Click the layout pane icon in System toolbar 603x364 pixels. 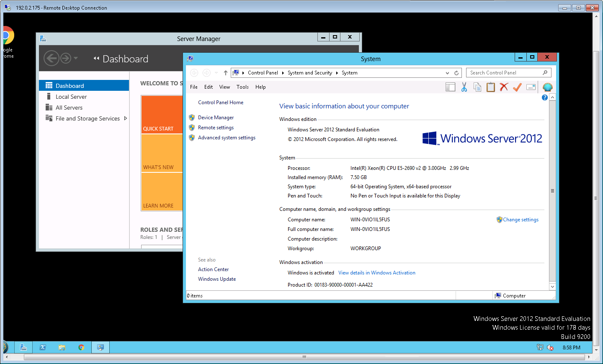450,87
